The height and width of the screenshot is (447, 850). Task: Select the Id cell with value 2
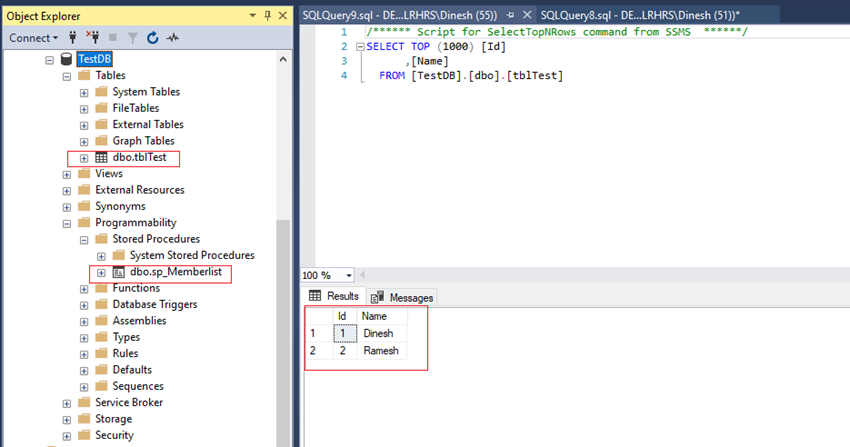(x=344, y=351)
